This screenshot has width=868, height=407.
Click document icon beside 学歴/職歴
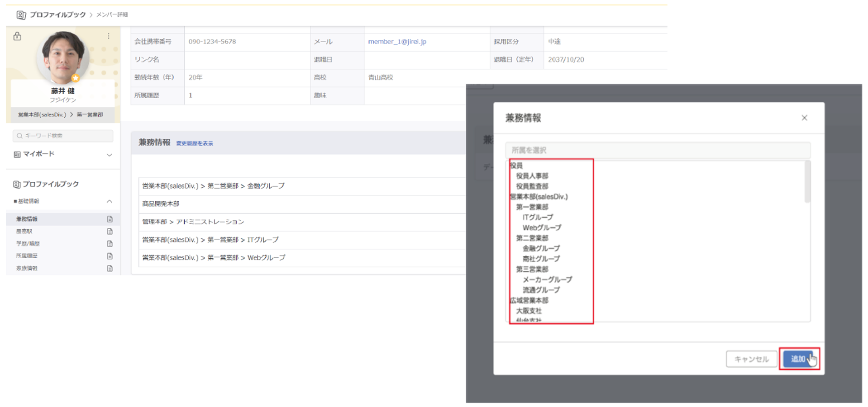pyautogui.click(x=110, y=244)
